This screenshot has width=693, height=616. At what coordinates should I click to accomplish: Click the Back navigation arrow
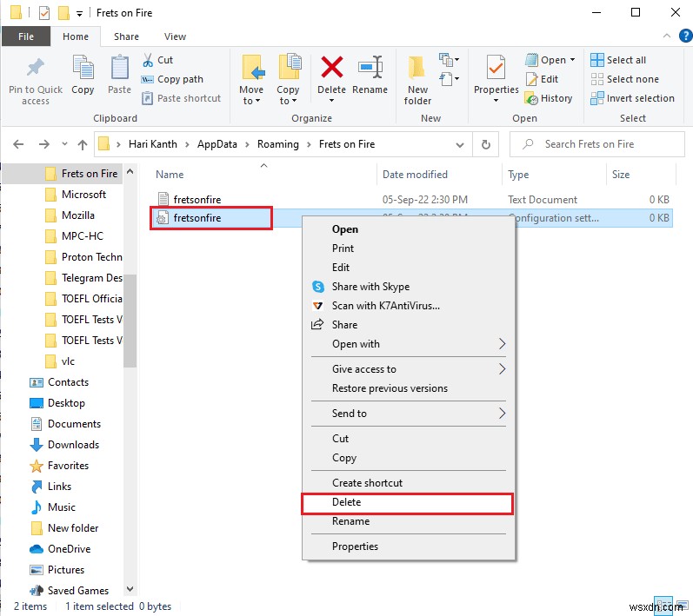tap(18, 144)
